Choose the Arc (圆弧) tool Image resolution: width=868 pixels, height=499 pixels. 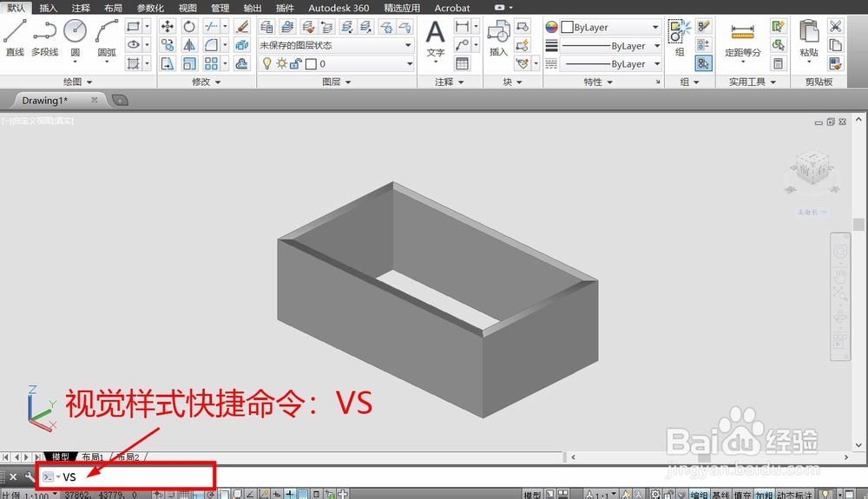tap(107, 39)
